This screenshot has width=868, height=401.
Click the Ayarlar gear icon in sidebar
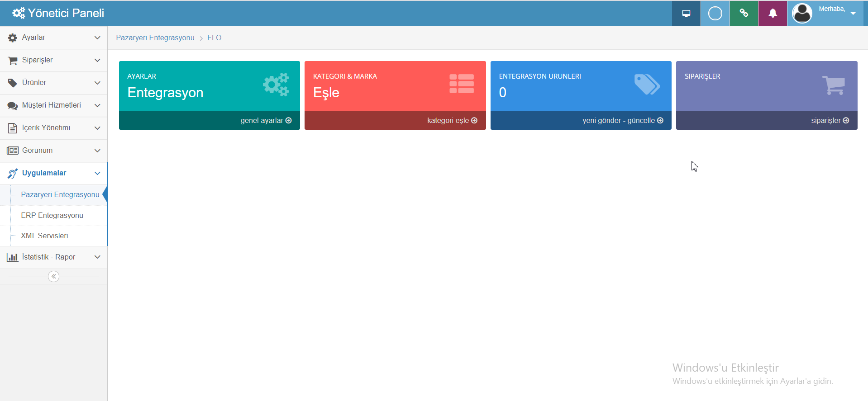click(13, 38)
